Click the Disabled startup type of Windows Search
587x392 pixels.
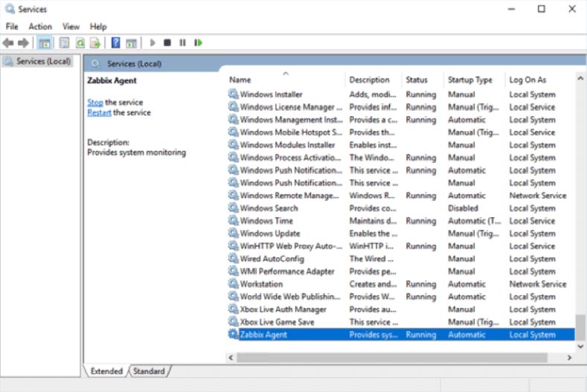[x=463, y=208]
